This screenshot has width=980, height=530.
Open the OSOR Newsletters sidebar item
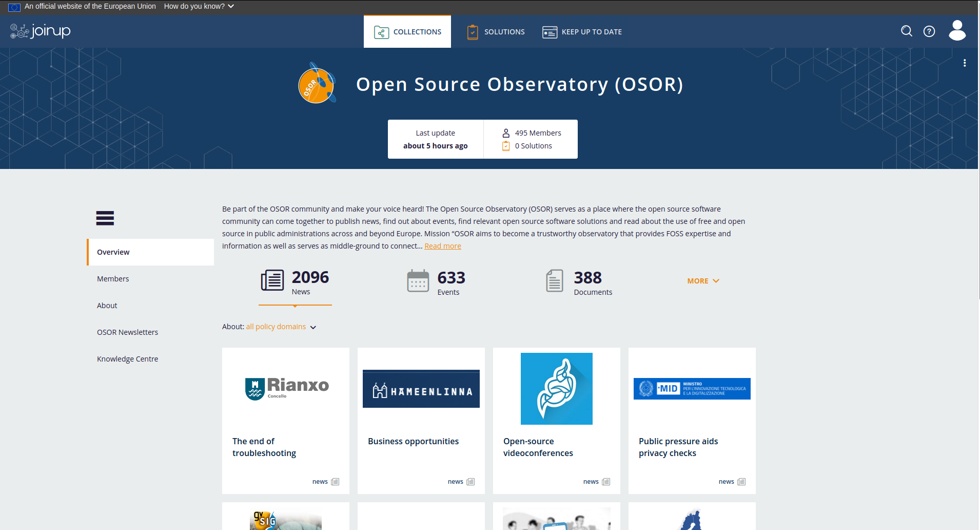tap(127, 332)
